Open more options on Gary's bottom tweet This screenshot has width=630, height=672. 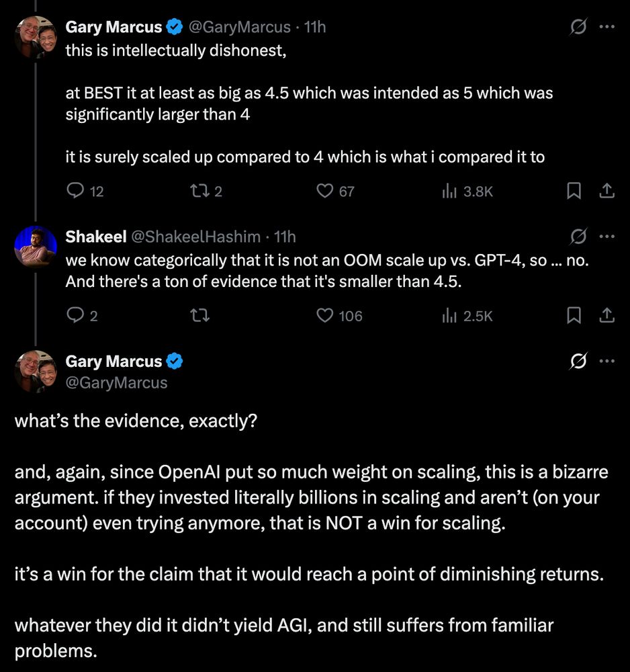tap(606, 361)
